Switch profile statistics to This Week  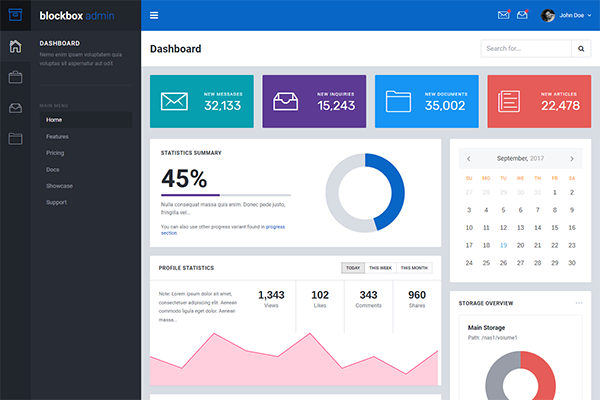coord(380,268)
